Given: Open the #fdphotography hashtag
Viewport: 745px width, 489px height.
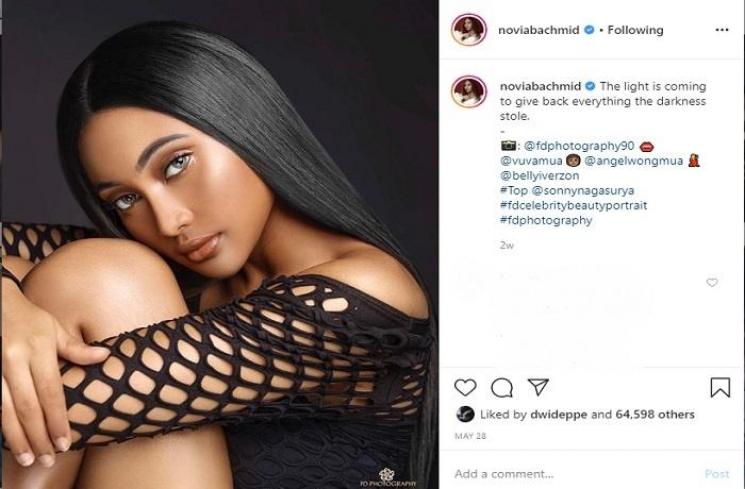Looking at the screenshot, I should [x=545, y=220].
